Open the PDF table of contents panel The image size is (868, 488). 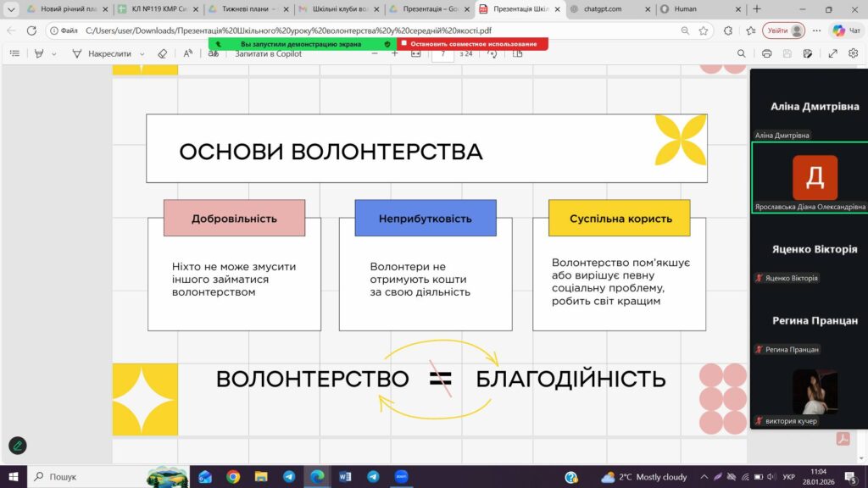pos(15,53)
